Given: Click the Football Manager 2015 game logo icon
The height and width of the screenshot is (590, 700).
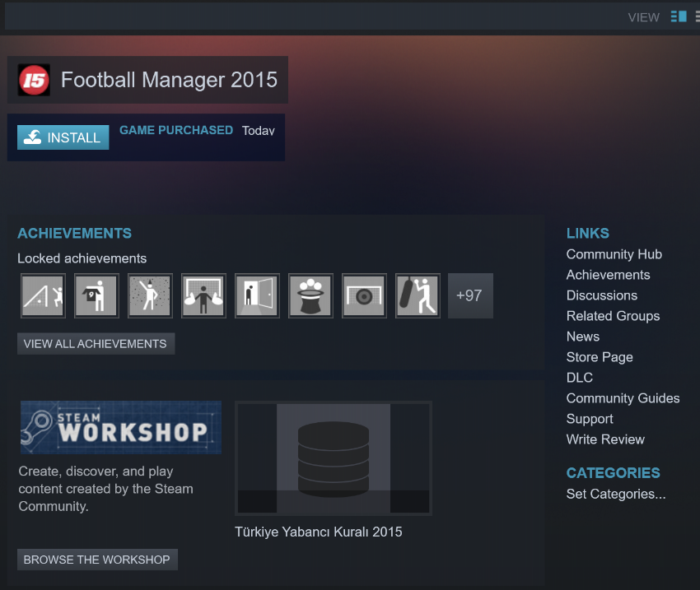Looking at the screenshot, I should click(34, 80).
